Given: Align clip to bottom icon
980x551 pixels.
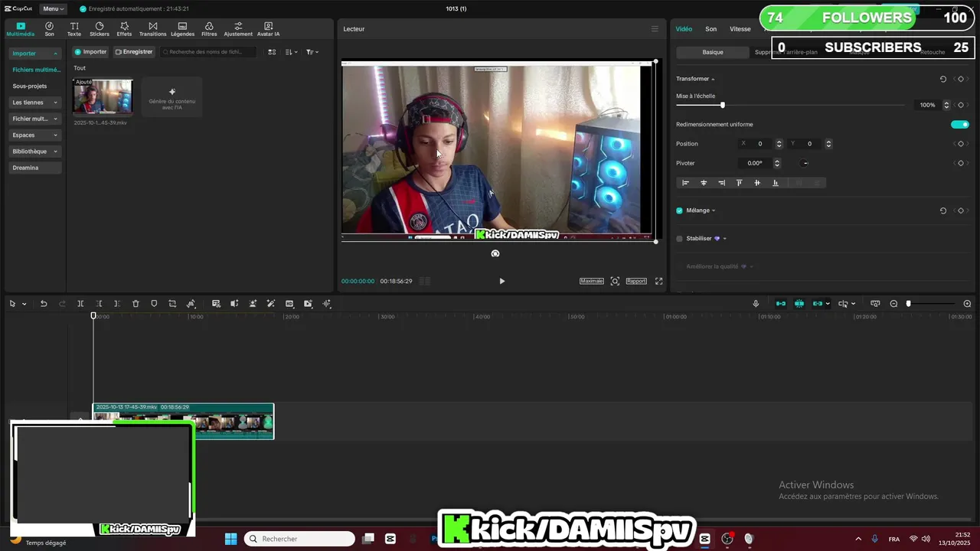Looking at the screenshot, I should pos(776,183).
